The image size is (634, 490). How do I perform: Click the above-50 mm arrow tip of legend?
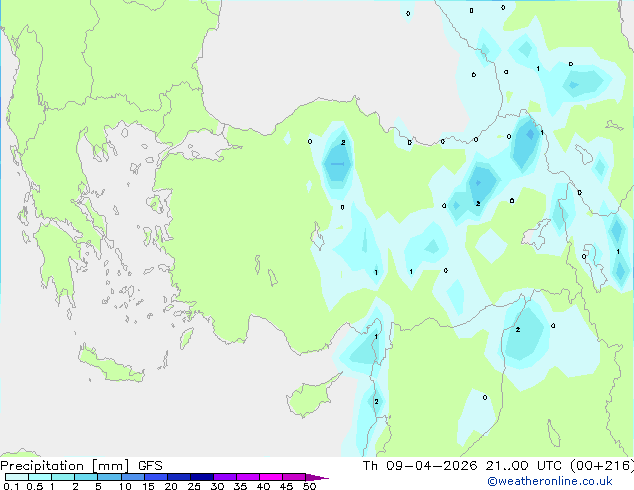316,477
